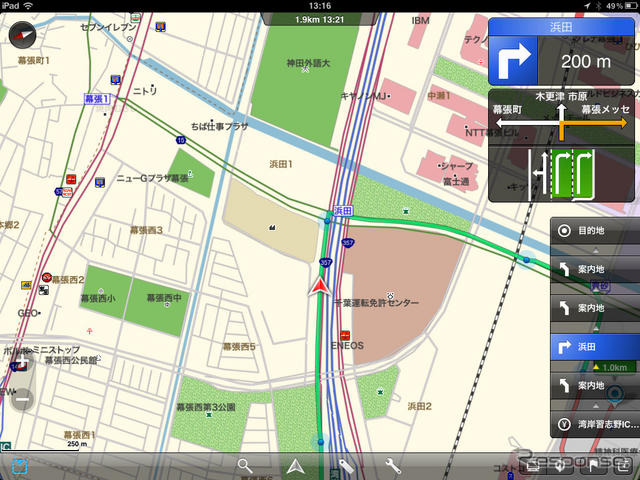Open the tag icon in bottom toolbar
The image size is (640, 480).
pyautogui.click(x=346, y=467)
